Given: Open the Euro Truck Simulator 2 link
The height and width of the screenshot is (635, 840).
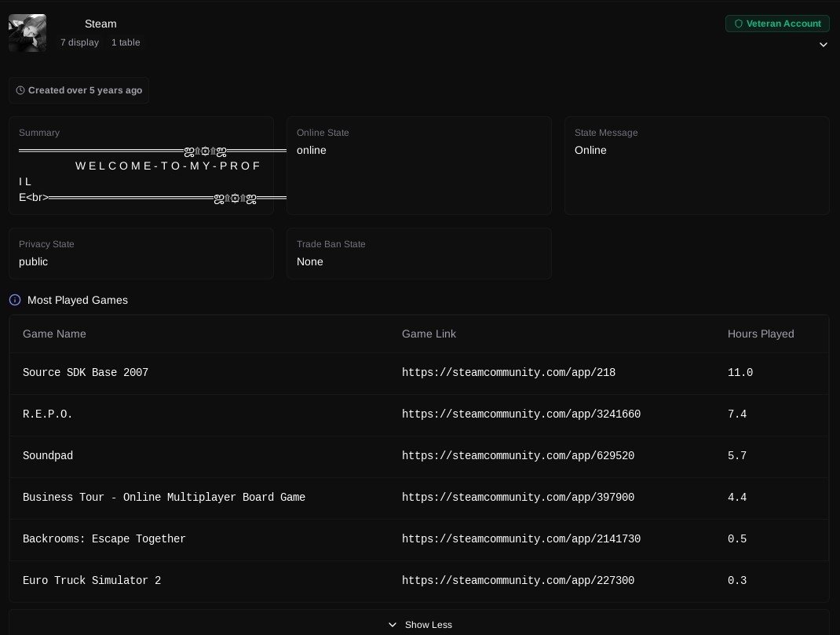Looking at the screenshot, I should (x=518, y=580).
